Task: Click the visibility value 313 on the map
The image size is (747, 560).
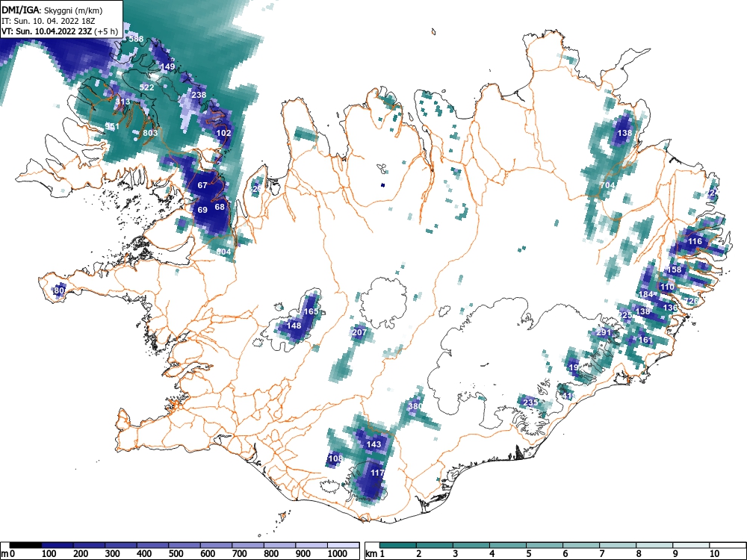Action: [123, 102]
